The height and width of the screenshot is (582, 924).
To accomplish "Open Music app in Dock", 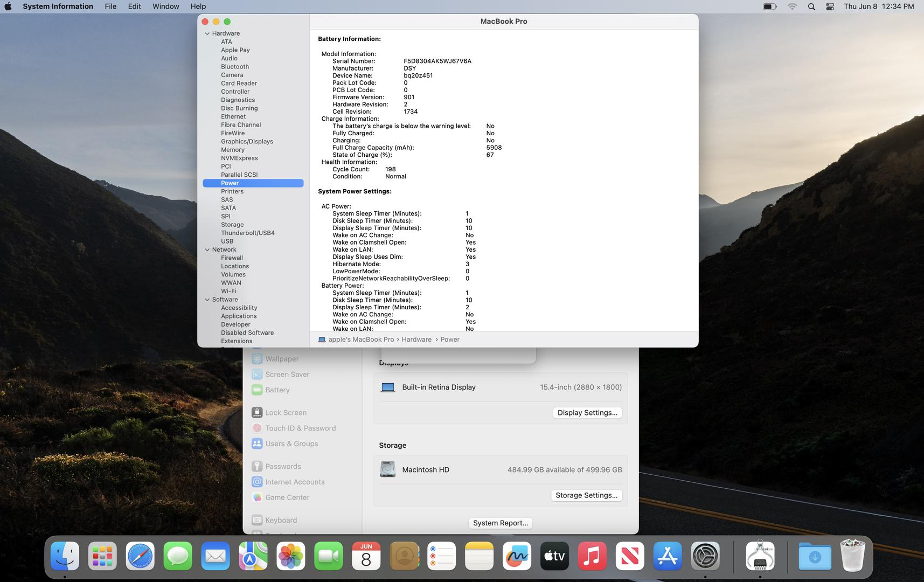I will 592,556.
